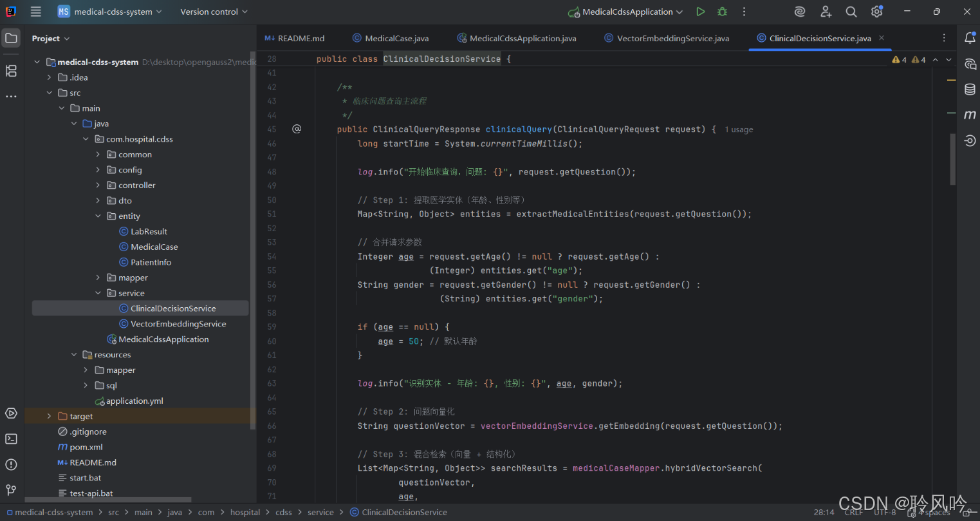Collapse the src folder
This screenshot has height=521, width=980.
click(x=50, y=93)
